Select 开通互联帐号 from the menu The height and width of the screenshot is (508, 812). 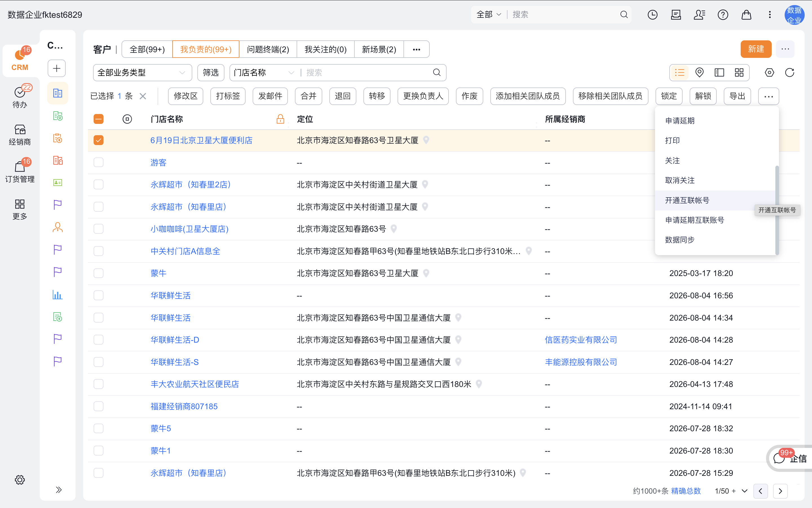pos(715,200)
